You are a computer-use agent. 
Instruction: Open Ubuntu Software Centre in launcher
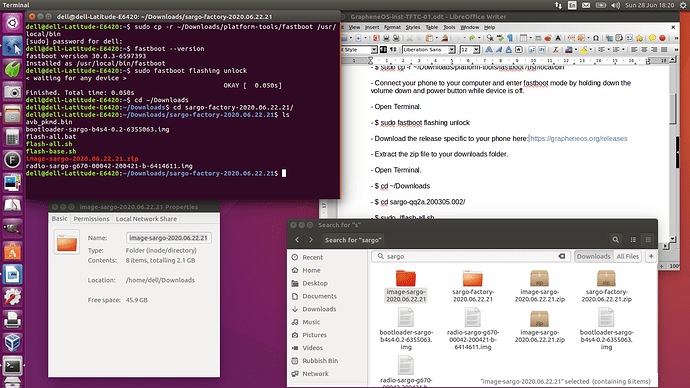click(12, 252)
